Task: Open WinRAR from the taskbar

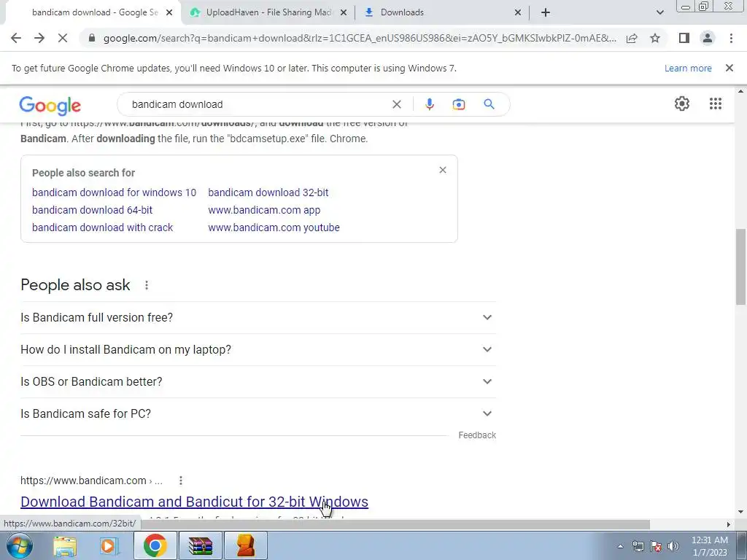Action: [200, 545]
